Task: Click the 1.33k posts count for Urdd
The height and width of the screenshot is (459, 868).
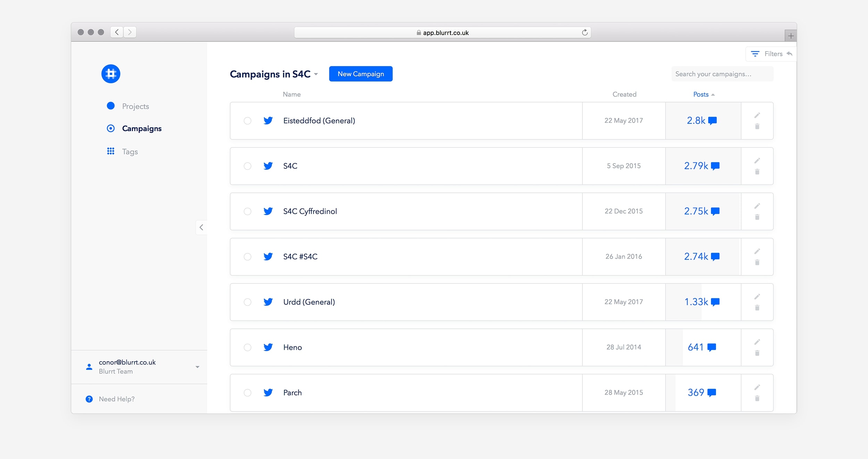Action: coord(702,302)
